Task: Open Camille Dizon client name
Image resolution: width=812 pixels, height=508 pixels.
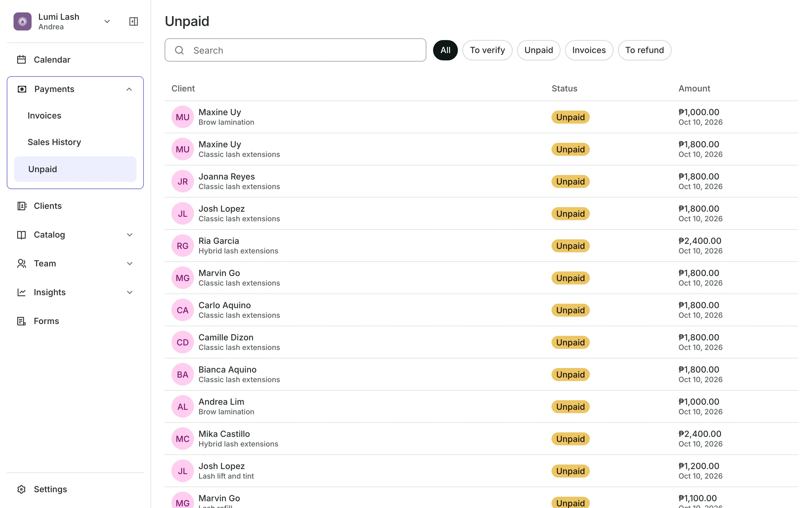Action: 226,337
